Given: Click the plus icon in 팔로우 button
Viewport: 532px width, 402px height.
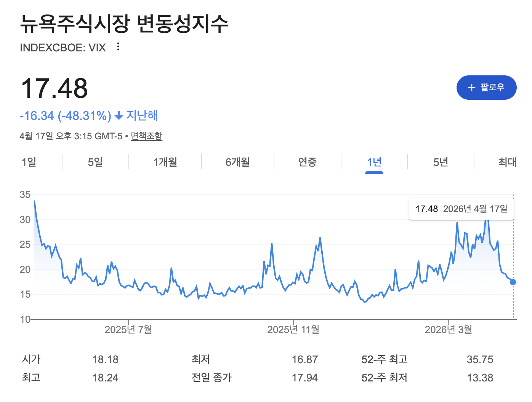Looking at the screenshot, I should click(472, 88).
